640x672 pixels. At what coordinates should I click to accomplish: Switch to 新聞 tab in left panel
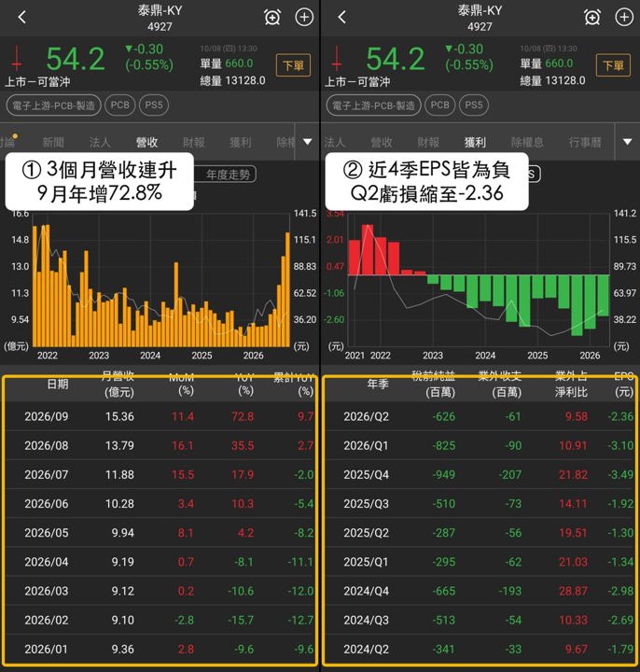coord(53,142)
